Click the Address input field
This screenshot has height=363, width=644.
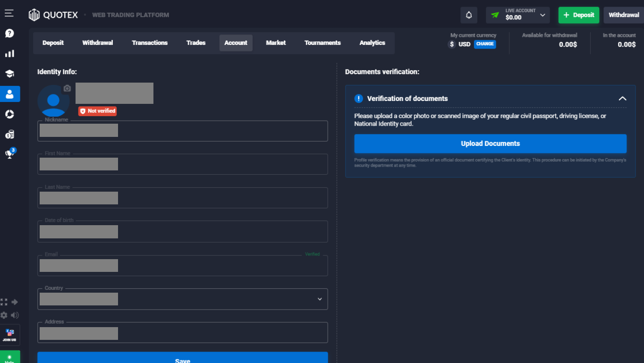coord(183,332)
